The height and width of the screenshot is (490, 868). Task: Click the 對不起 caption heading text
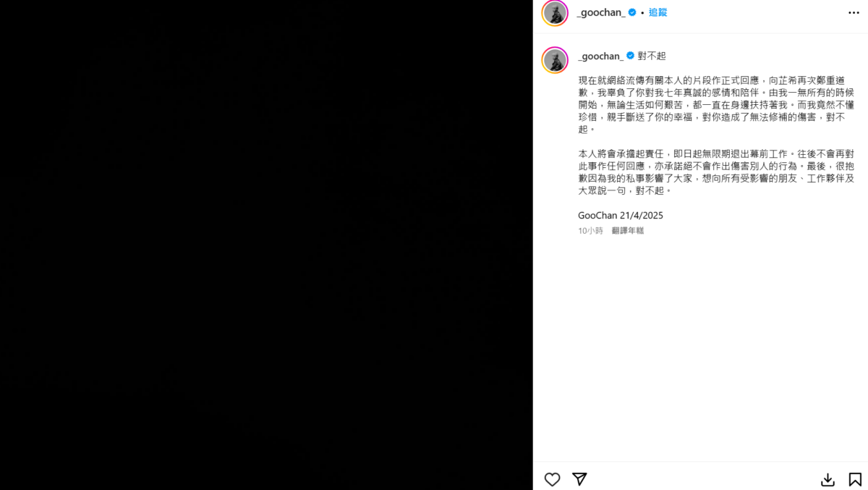pos(652,56)
